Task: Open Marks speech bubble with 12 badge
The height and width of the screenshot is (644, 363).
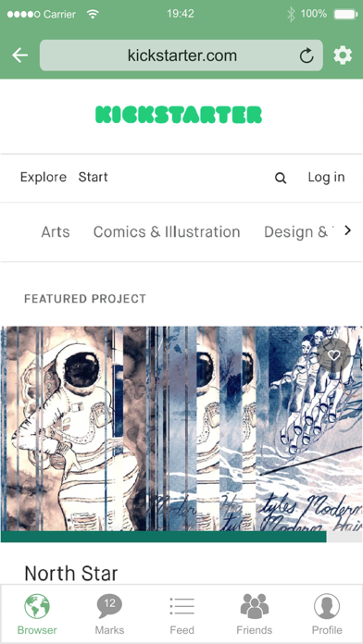Action: point(109,614)
